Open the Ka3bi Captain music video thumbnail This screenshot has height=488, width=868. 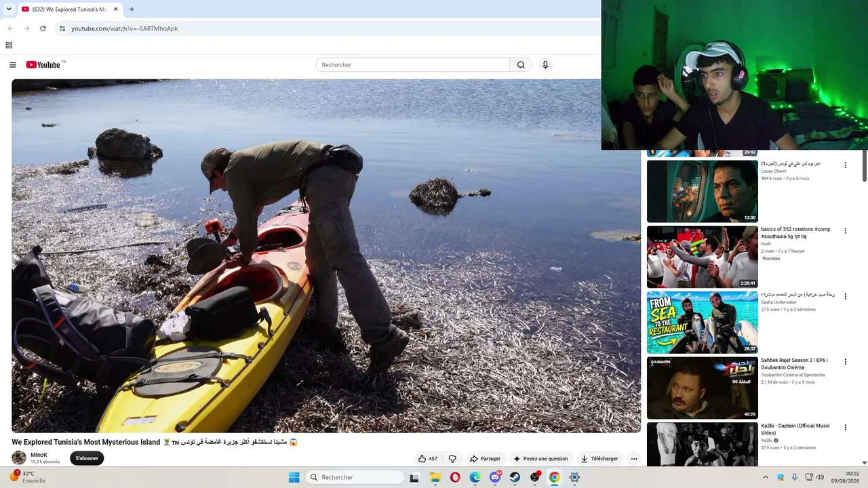(x=703, y=445)
